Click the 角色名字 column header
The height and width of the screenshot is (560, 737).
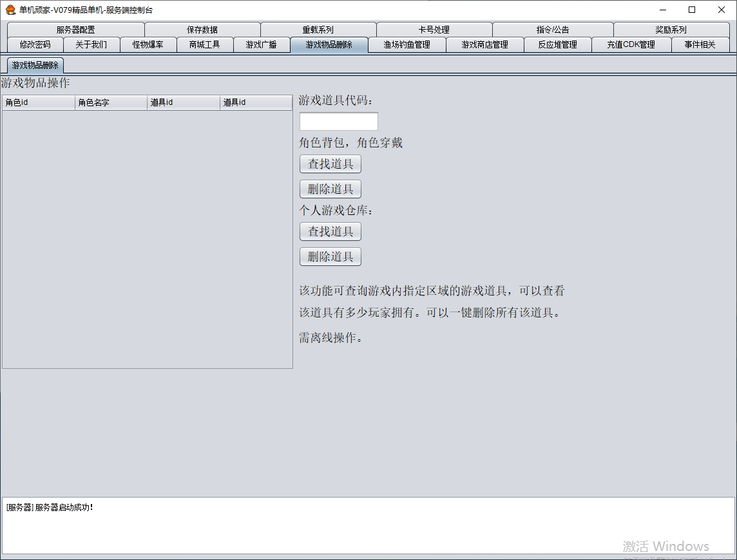point(111,102)
